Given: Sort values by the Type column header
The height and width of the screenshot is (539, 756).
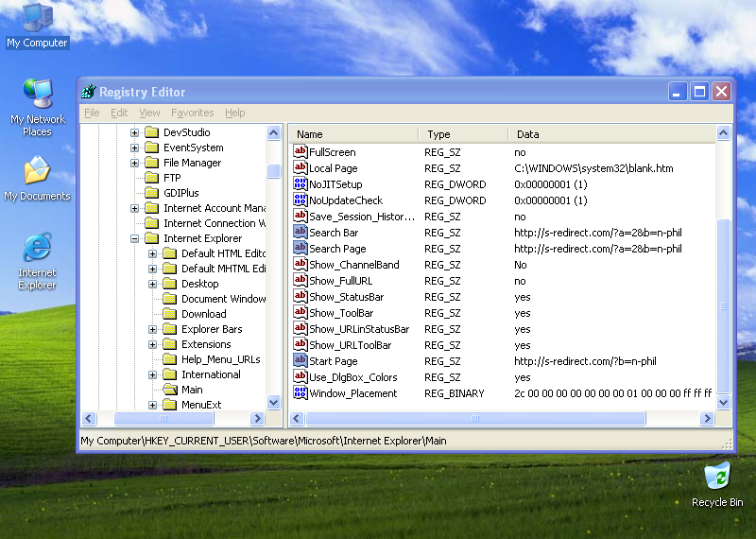Looking at the screenshot, I should (x=463, y=134).
